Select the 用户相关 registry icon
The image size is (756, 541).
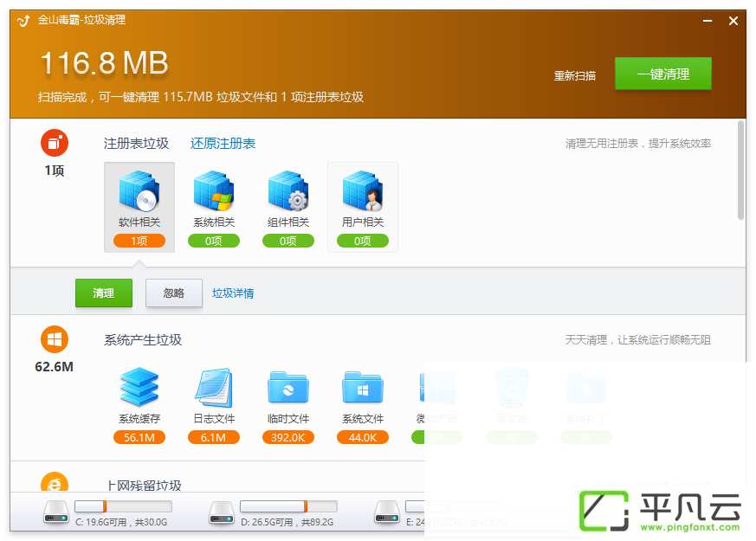point(363,191)
